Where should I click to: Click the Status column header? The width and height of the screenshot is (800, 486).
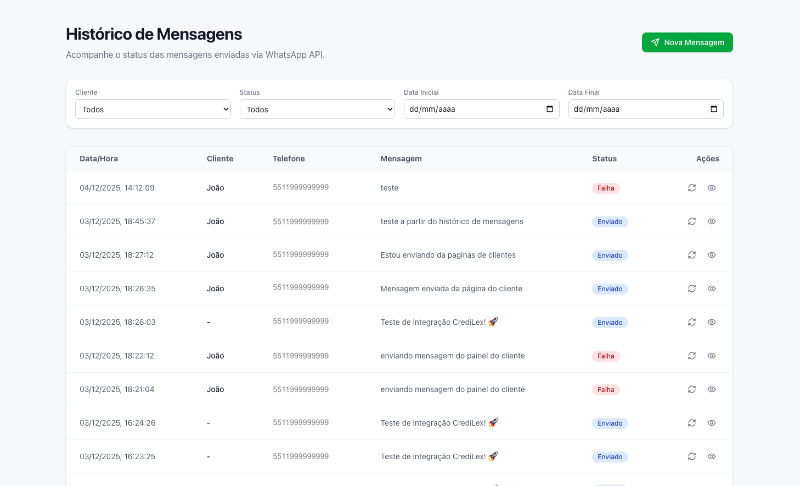point(604,158)
